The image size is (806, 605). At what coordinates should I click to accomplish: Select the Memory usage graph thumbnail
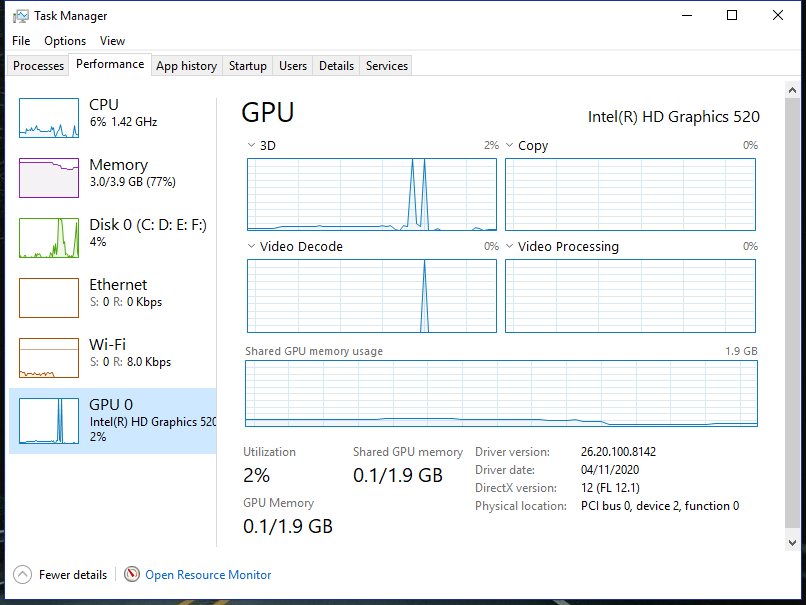click(x=49, y=178)
